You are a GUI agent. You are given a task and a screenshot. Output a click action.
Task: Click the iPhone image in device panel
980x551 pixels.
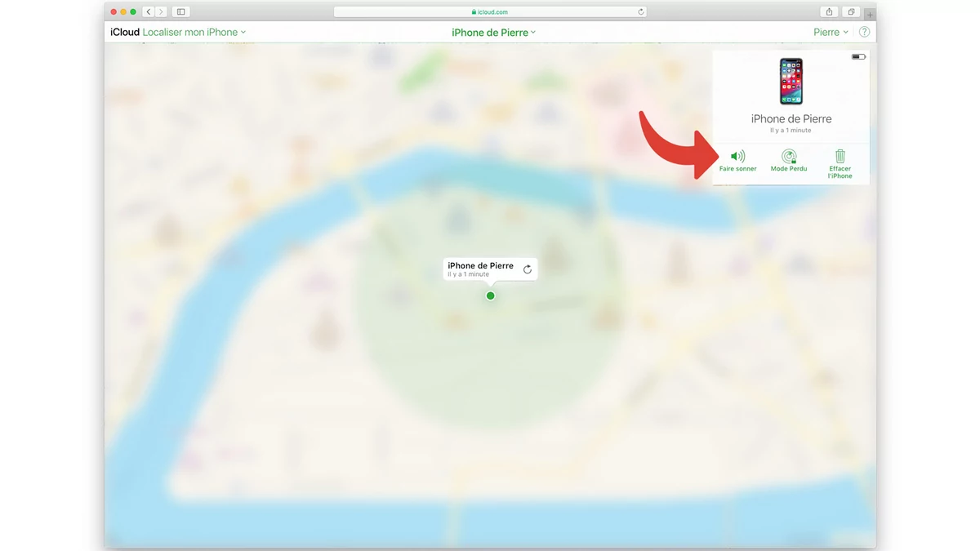pyautogui.click(x=791, y=82)
